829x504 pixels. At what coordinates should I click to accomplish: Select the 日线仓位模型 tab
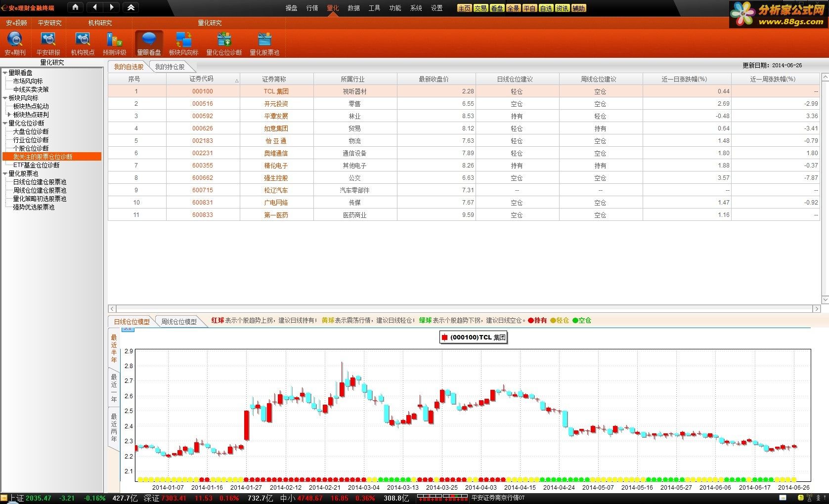click(131, 321)
